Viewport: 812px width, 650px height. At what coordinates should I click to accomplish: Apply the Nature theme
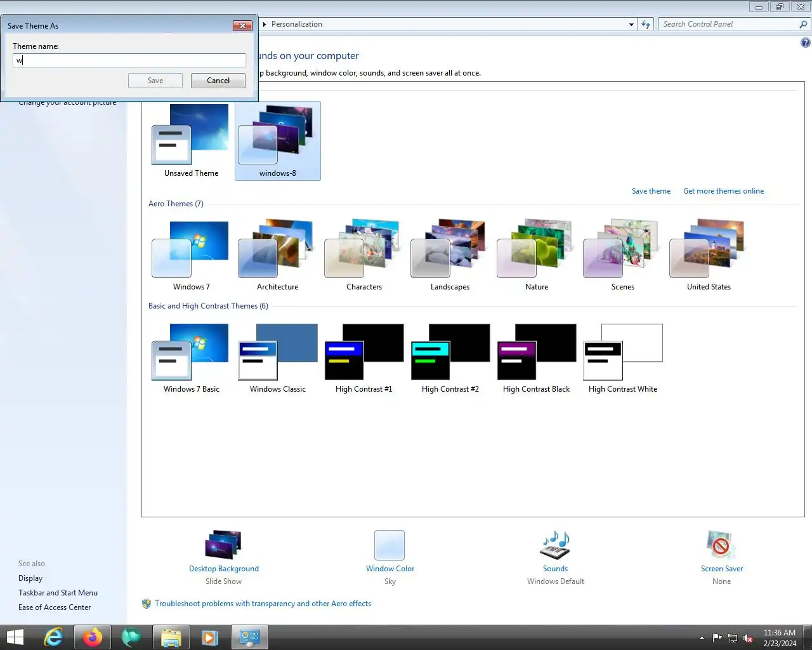tap(536, 255)
